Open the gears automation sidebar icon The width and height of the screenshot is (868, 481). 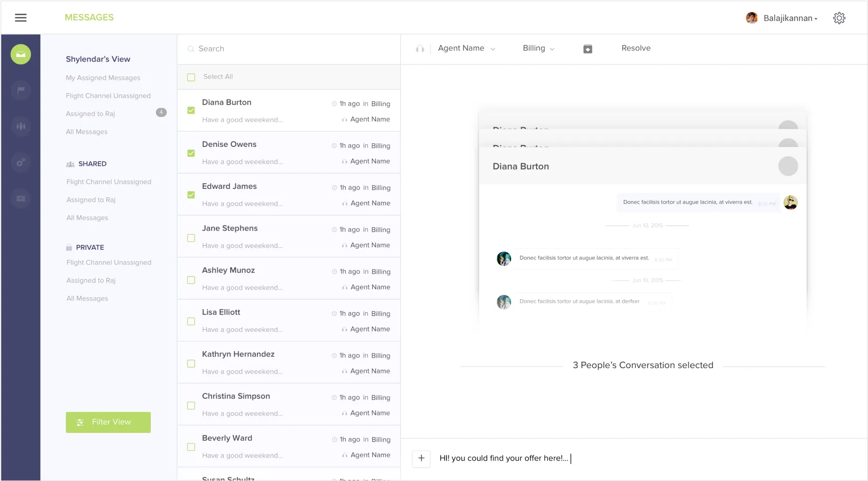point(21,162)
